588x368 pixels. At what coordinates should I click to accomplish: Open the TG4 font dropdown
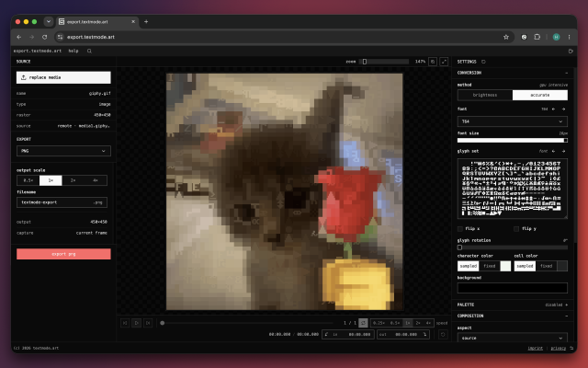coord(513,121)
